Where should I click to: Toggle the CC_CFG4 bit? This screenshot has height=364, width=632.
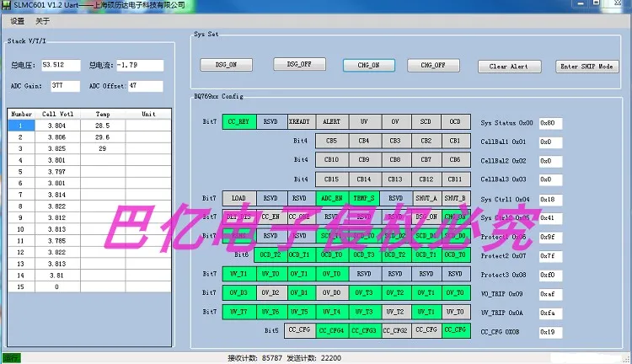[332, 330]
